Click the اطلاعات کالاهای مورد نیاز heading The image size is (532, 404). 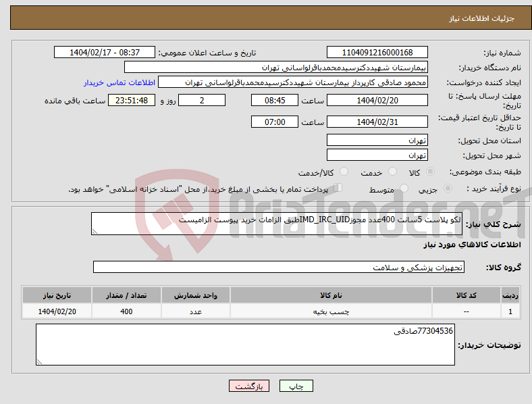(x=473, y=245)
